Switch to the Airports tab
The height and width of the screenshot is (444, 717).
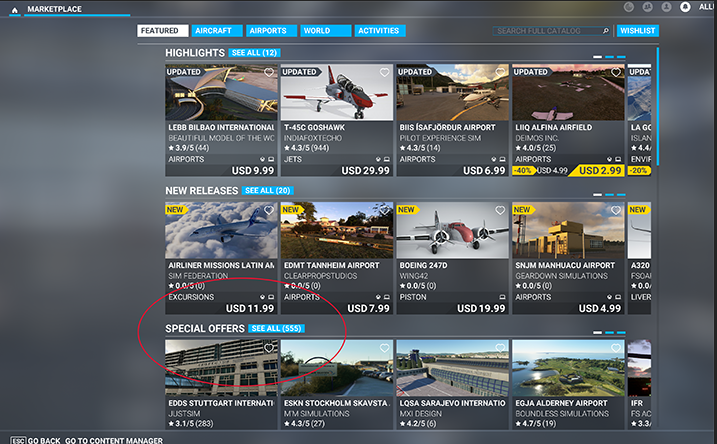tap(271, 31)
